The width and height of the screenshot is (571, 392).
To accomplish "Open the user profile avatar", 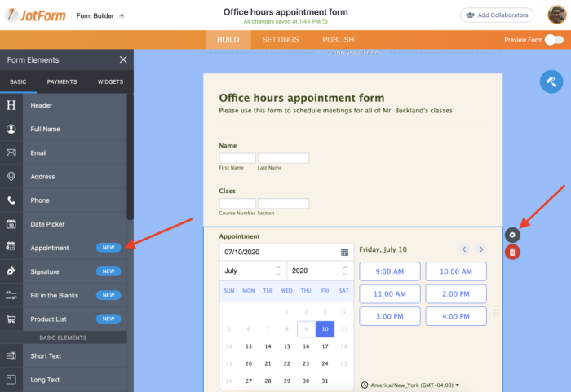I will click(x=557, y=15).
